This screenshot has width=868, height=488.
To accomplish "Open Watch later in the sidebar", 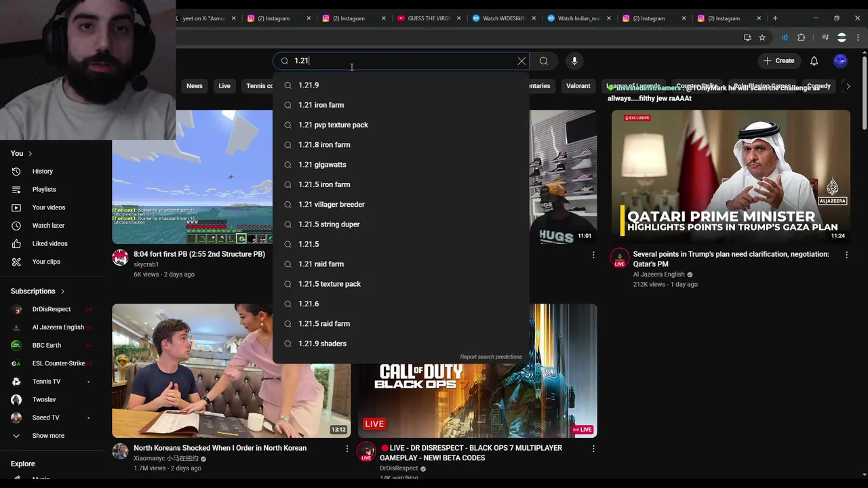I will tap(48, 226).
